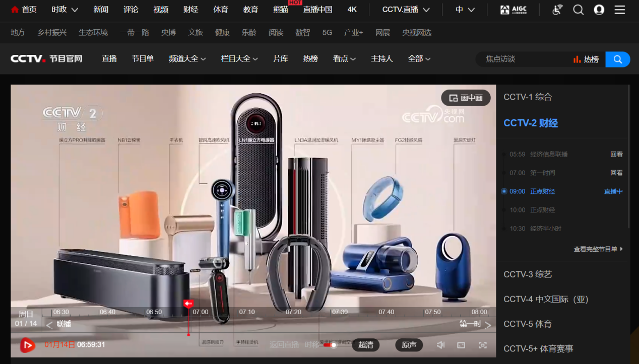Screen dimensions: 639x364
Task: Enable 画中画 picture-in-picture mode
Action: pyautogui.click(x=466, y=98)
